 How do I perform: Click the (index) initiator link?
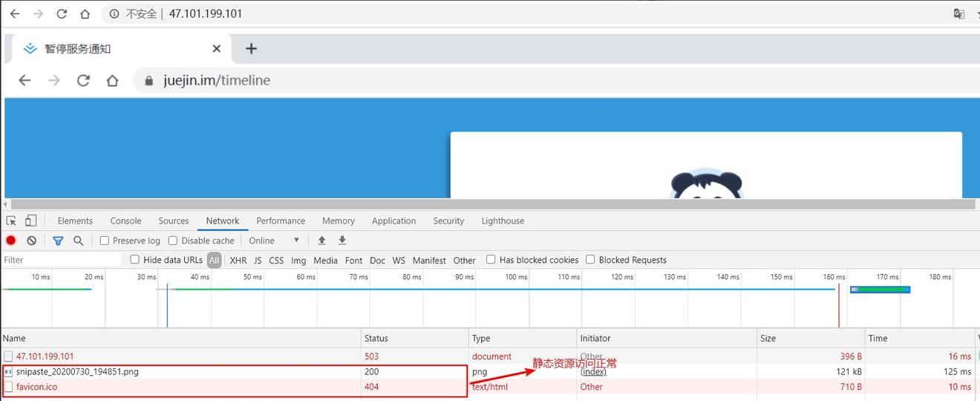coord(593,371)
